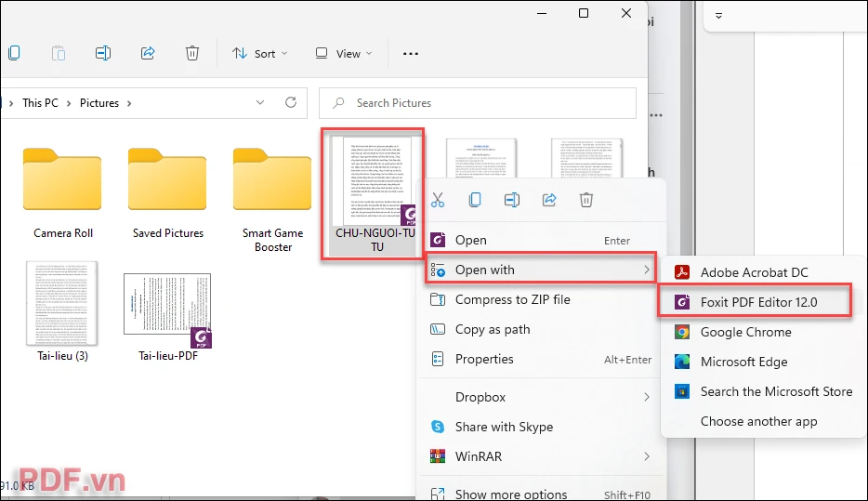Click the Rename icon in Explorer toolbar
Viewport: 868px width, 501px height.
click(103, 53)
